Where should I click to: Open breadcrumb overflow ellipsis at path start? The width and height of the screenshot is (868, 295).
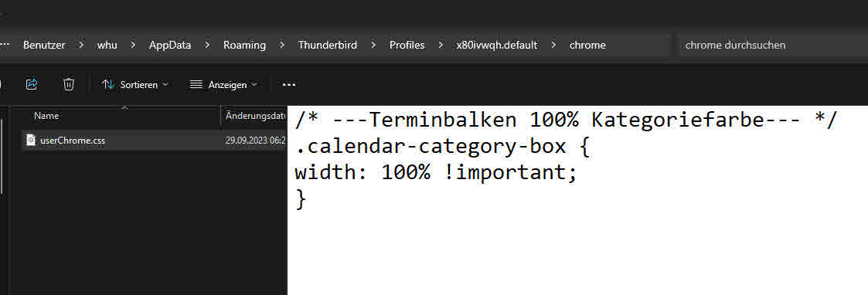5,46
